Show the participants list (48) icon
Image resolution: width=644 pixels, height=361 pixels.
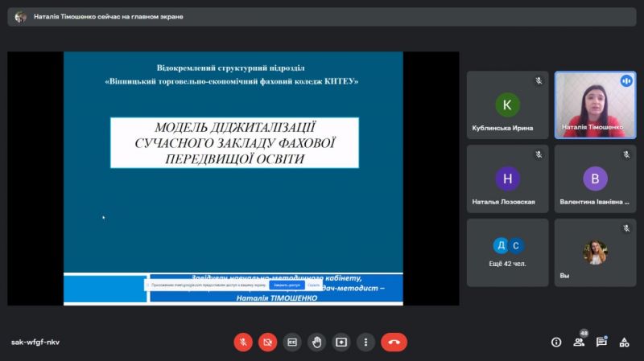click(x=579, y=343)
